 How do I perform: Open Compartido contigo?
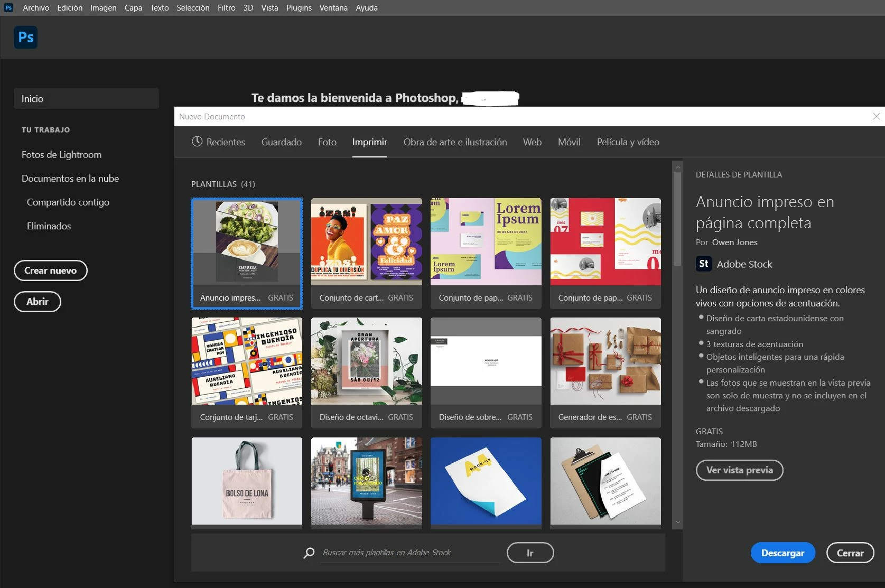click(x=68, y=202)
